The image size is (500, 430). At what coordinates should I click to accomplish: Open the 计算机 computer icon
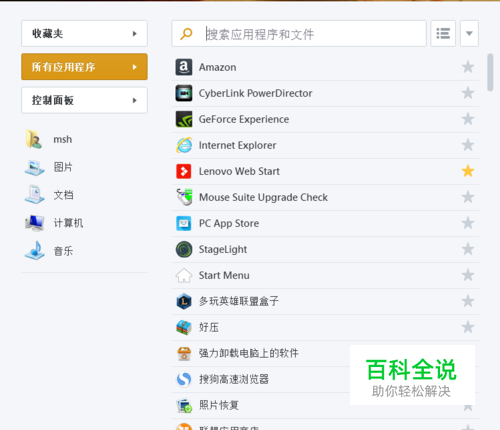coord(34,223)
